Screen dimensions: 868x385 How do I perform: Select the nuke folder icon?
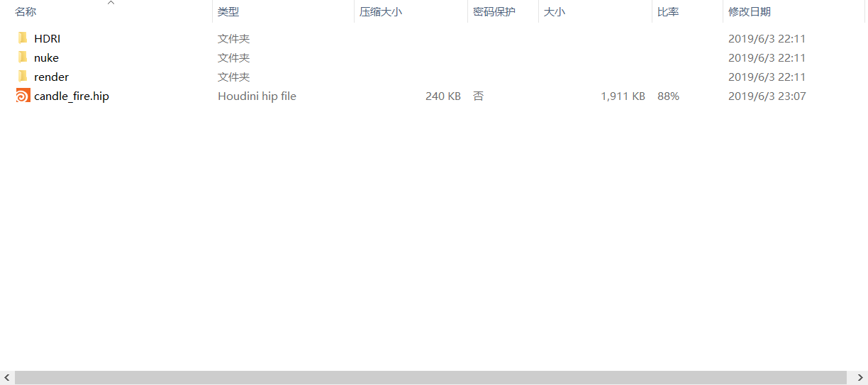[x=23, y=57]
